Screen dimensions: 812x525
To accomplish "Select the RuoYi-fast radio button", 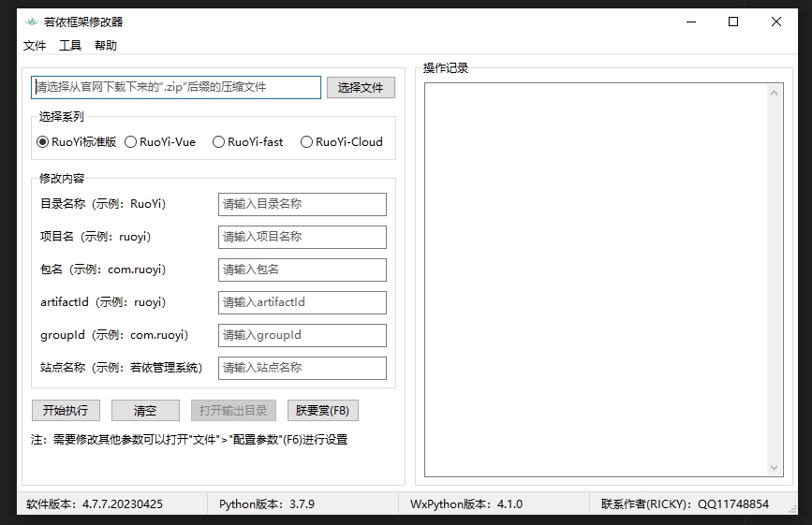I will (x=248, y=141).
